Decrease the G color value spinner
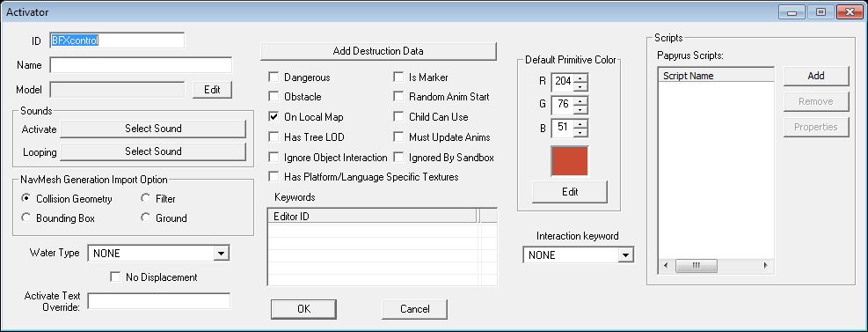 [x=580, y=108]
